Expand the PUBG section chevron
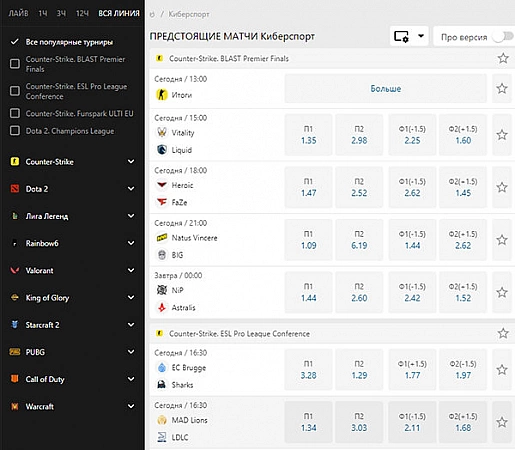Screen dimensions: 515x450 131,352
